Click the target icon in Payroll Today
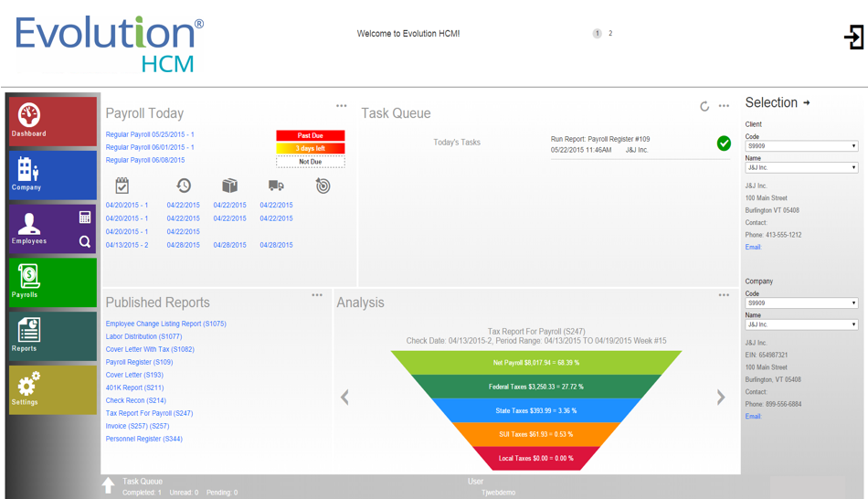The width and height of the screenshot is (868, 499). (x=323, y=186)
